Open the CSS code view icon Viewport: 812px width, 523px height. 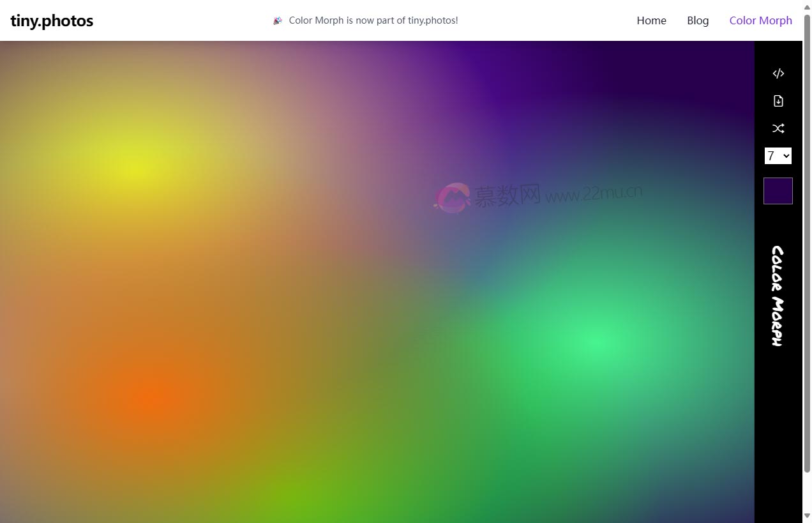(778, 73)
